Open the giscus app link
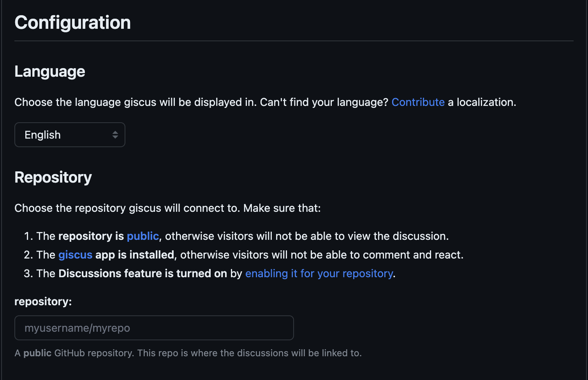This screenshot has width=588, height=380. click(x=75, y=255)
